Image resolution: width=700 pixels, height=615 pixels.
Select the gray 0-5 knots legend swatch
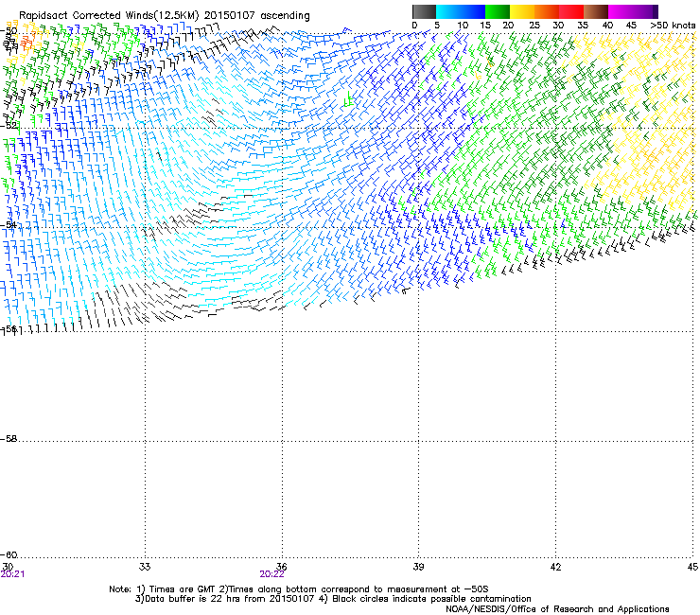point(424,11)
